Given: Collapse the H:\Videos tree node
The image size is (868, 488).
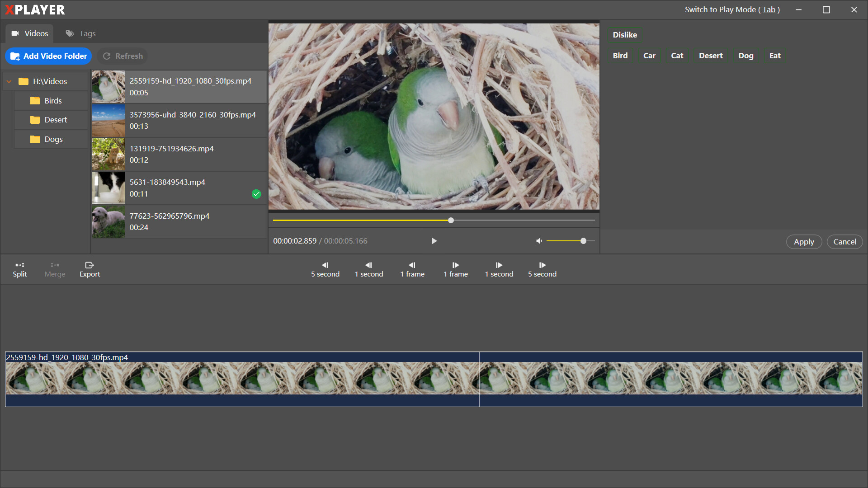Looking at the screenshot, I should point(9,82).
